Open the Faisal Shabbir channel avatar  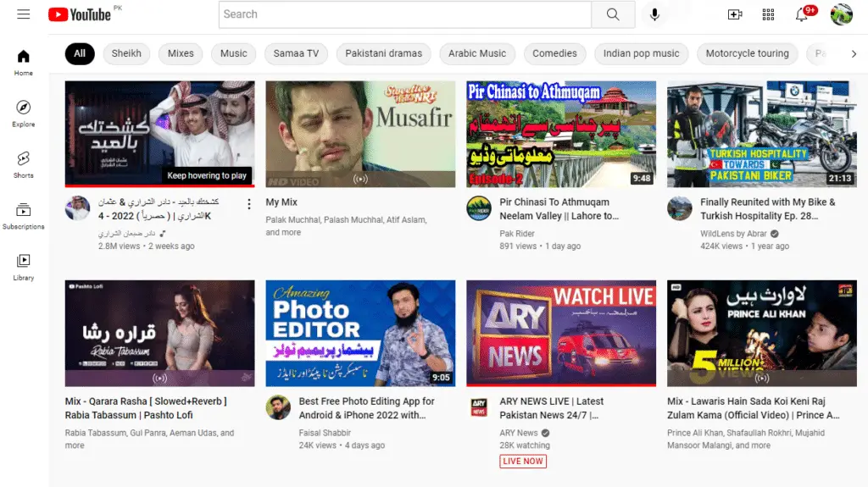278,408
